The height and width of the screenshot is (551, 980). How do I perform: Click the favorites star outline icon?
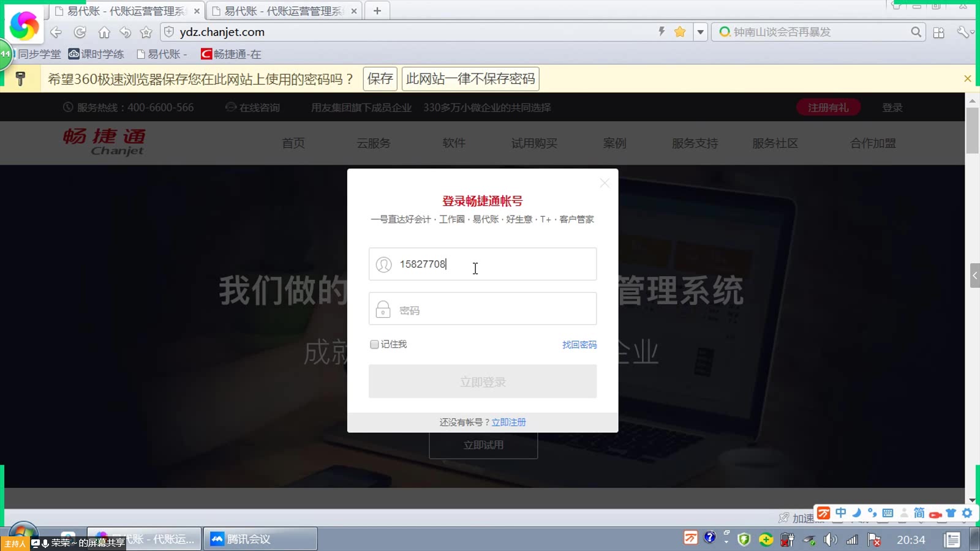(146, 32)
